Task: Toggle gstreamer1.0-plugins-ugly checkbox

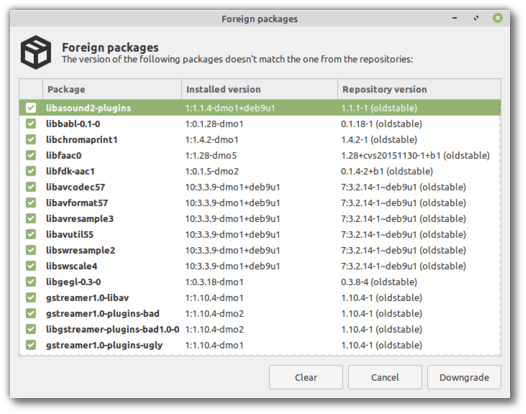Action: click(x=31, y=345)
